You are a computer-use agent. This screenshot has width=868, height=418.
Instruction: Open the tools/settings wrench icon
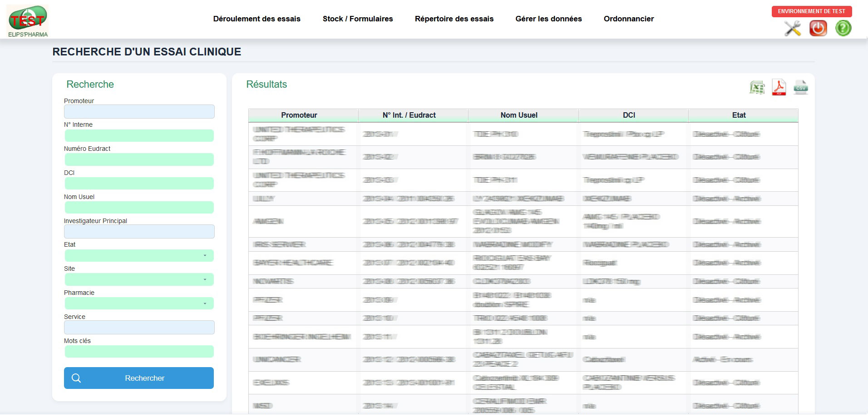click(793, 29)
